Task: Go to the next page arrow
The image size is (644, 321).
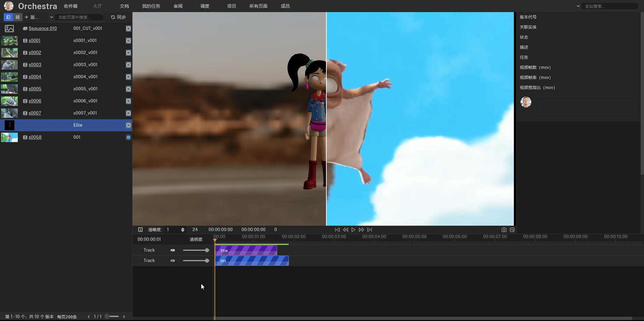Action: (x=124, y=317)
